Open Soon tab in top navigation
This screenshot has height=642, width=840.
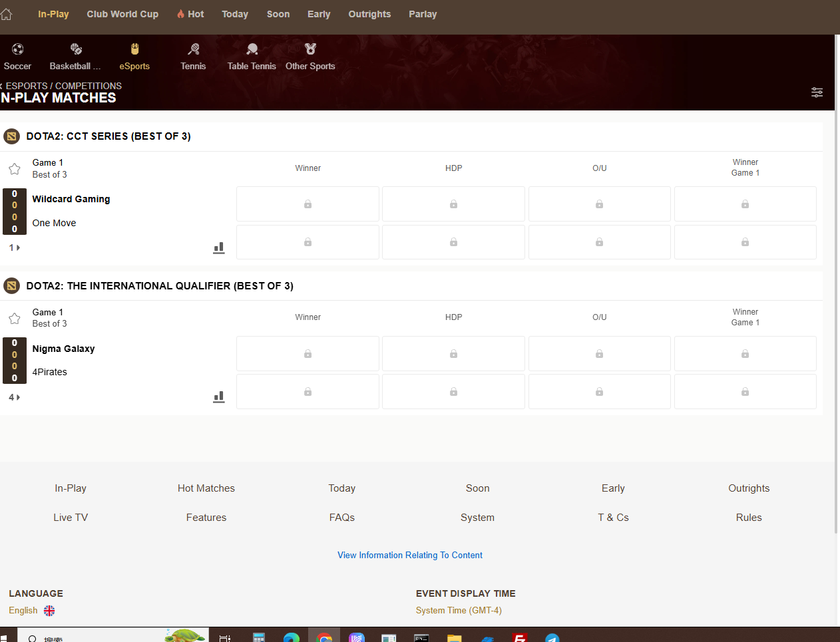pos(278,14)
